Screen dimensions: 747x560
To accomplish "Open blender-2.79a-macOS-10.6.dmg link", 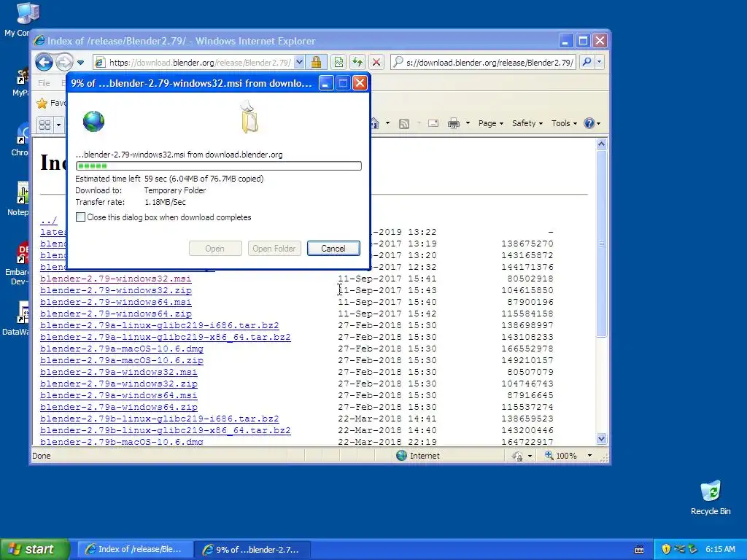I will (122, 349).
